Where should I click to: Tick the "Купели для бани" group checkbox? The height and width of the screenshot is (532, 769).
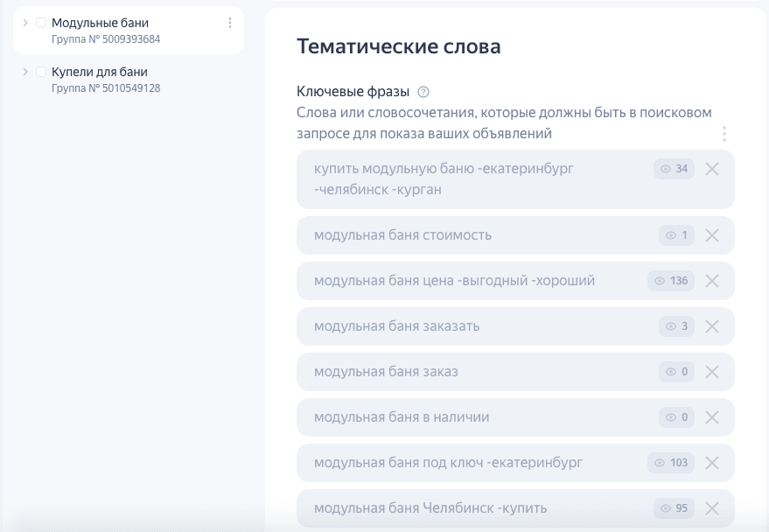(x=41, y=72)
